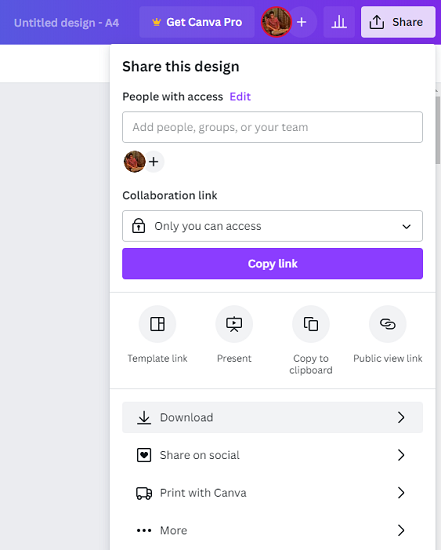
Task: Click the Untitled design - A4 title
Action: [x=66, y=23]
